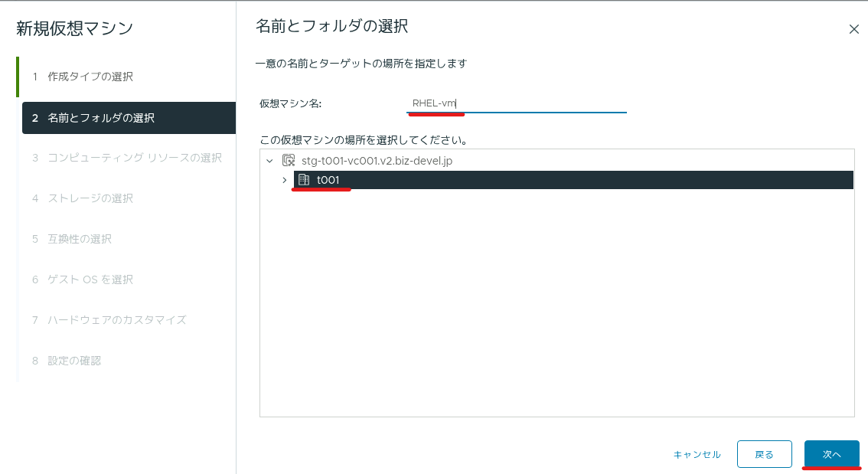Click the text 一意の名前とターゲットの場所を指定します
The height and width of the screenshot is (474, 868).
tap(361, 64)
